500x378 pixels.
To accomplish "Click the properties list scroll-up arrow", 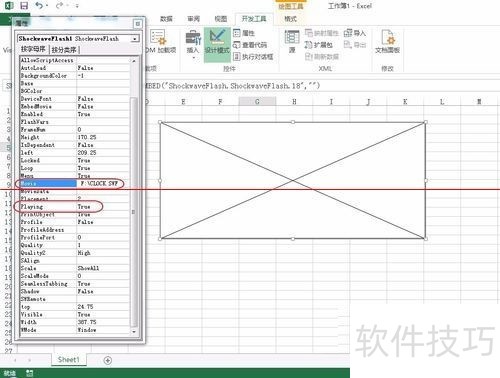I will (x=134, y=61).
